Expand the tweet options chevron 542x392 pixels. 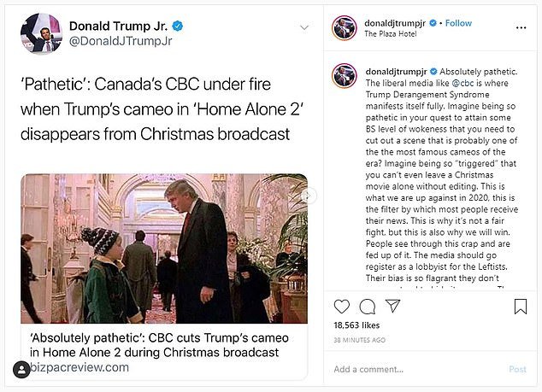tap(303, 27)
